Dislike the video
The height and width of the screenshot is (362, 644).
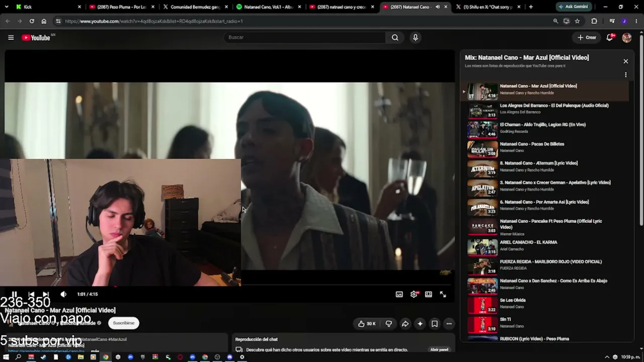point(388,324)
